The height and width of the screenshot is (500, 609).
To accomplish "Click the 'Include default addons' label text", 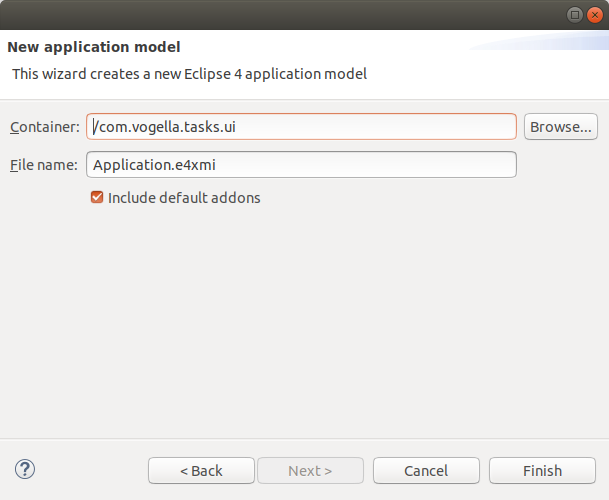I will tap(184, 198).
